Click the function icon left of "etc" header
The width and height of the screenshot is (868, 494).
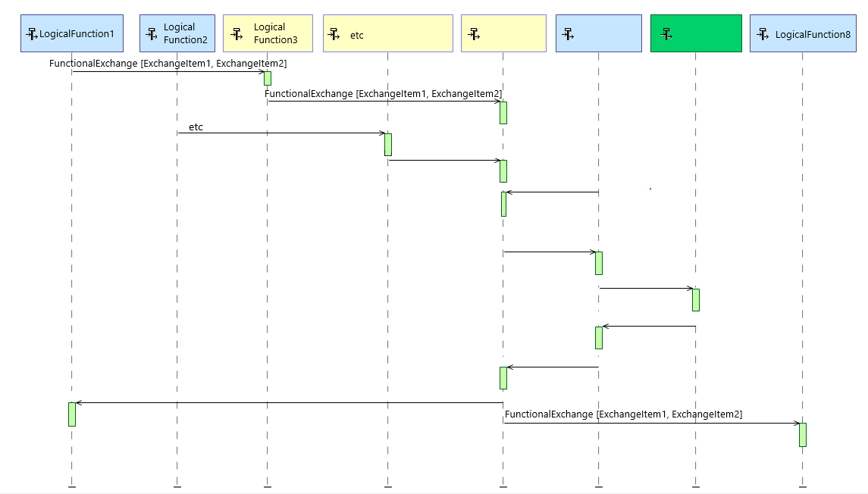334,34
